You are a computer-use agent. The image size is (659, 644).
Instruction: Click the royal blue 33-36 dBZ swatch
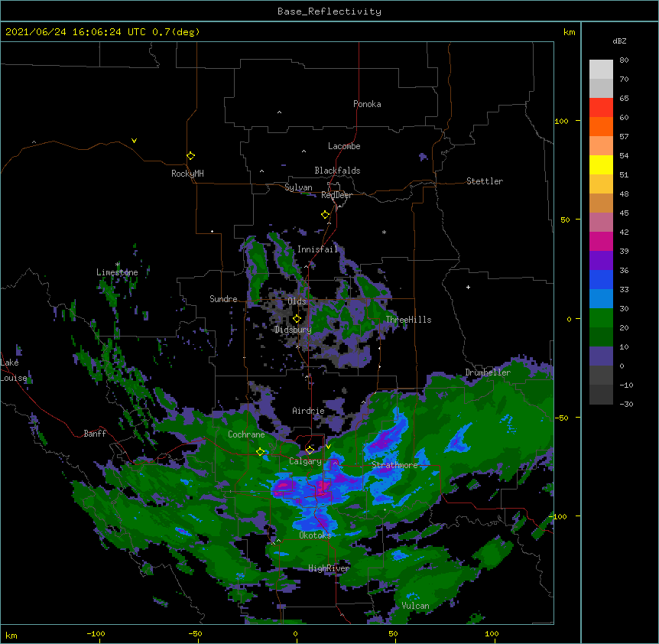pos(601,279)
